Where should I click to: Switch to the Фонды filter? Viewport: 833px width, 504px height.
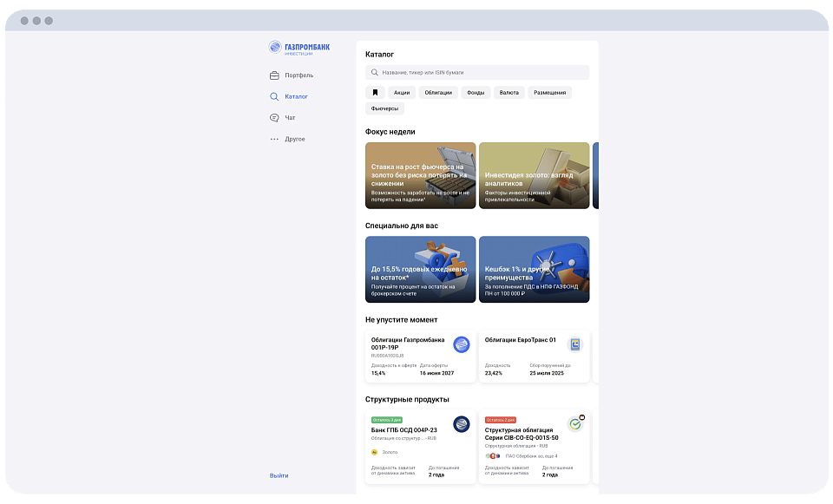476,93
